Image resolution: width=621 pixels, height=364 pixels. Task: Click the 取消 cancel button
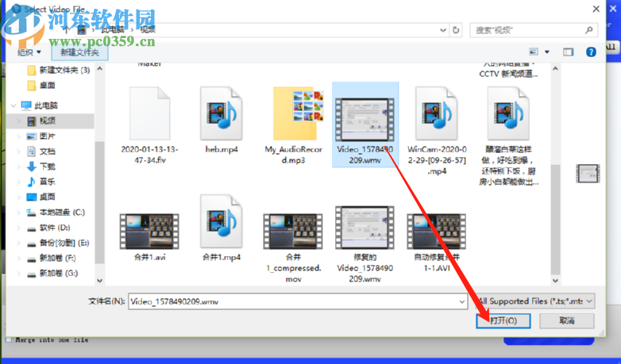(x=567, y=320)
